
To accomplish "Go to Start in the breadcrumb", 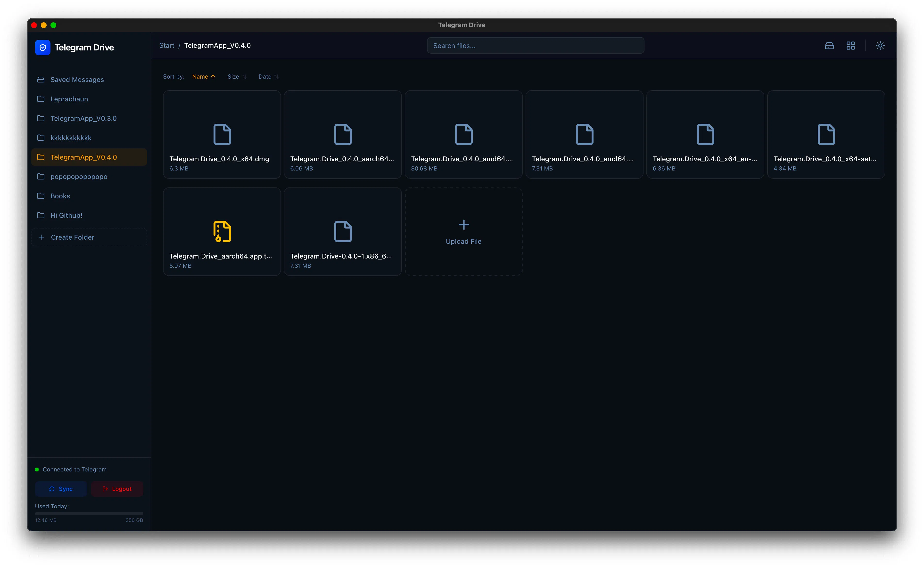I will [166, 45].
